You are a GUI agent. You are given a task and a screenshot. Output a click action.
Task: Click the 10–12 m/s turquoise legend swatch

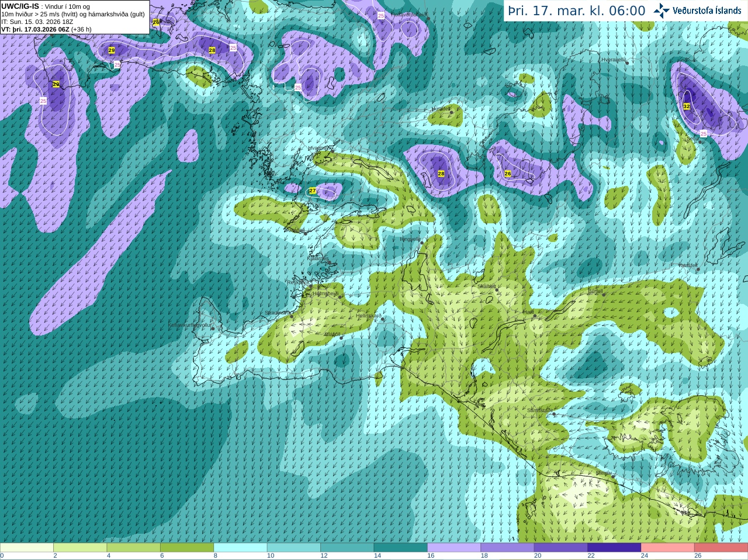coord(294,548)
